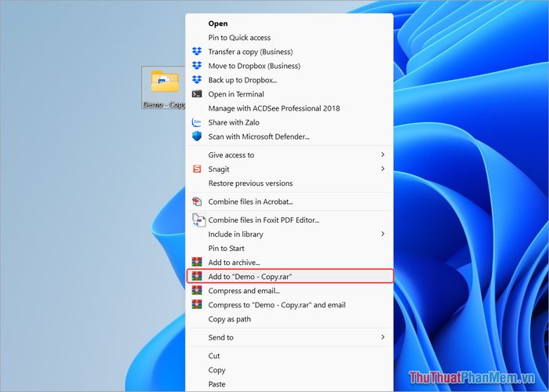
Task: Click the Dropbox icon beside Transfer a copy
Action: pos(197,52)
